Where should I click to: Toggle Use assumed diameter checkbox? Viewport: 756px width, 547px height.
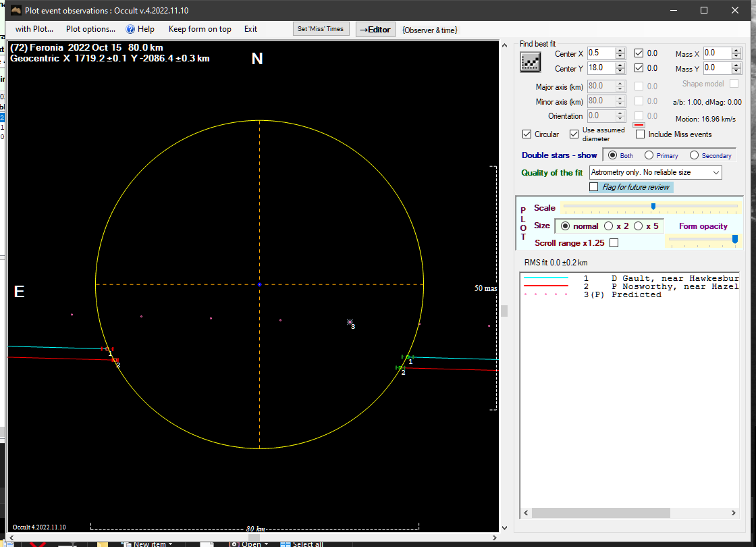click(x=574, y=134)
